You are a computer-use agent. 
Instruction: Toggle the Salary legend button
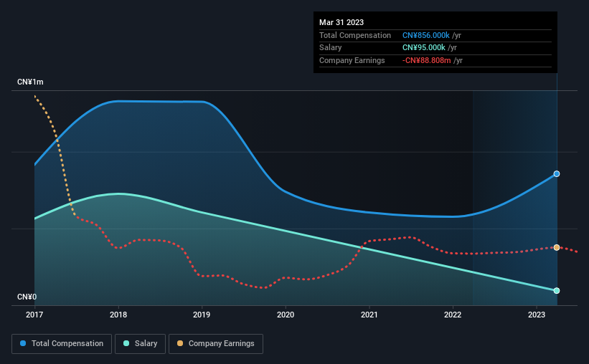pyautogui.click(x=140, y=344)
